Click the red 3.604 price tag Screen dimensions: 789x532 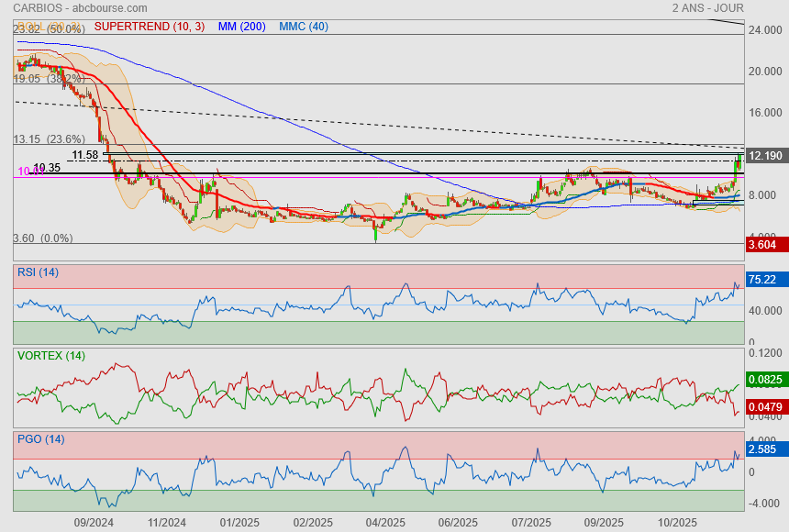(764, 245)
